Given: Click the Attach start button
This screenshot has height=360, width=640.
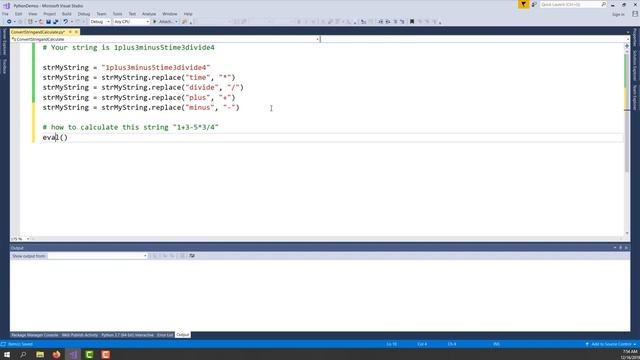Looking at the screenshot, I should coord(163,22).
